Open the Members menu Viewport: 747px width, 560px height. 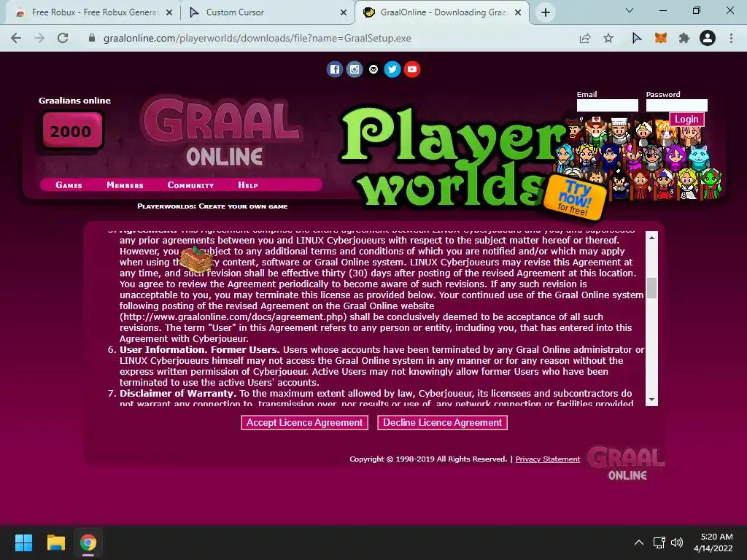tap(125, 185)
